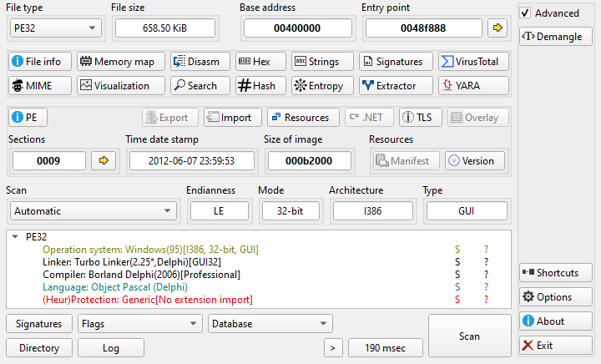Go to entry point arrow button

pos(497,28)
